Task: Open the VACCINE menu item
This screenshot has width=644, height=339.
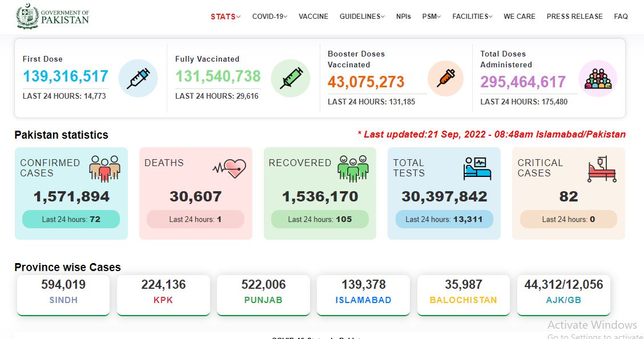Action: [x=313, y=17]
